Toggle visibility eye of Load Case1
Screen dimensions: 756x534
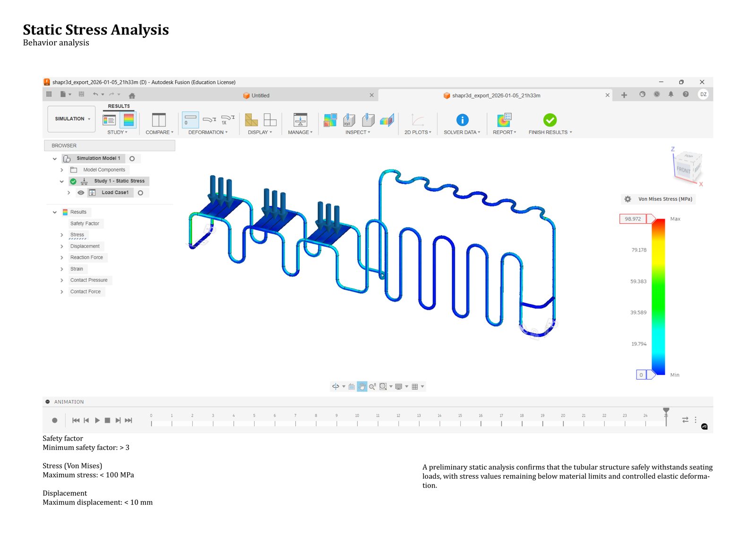81,193
